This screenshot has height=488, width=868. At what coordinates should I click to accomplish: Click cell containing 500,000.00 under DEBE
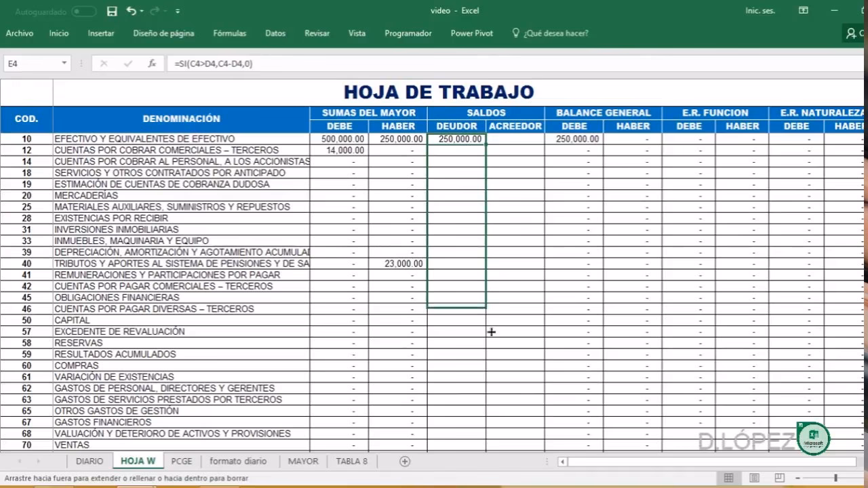pos(340,138)
